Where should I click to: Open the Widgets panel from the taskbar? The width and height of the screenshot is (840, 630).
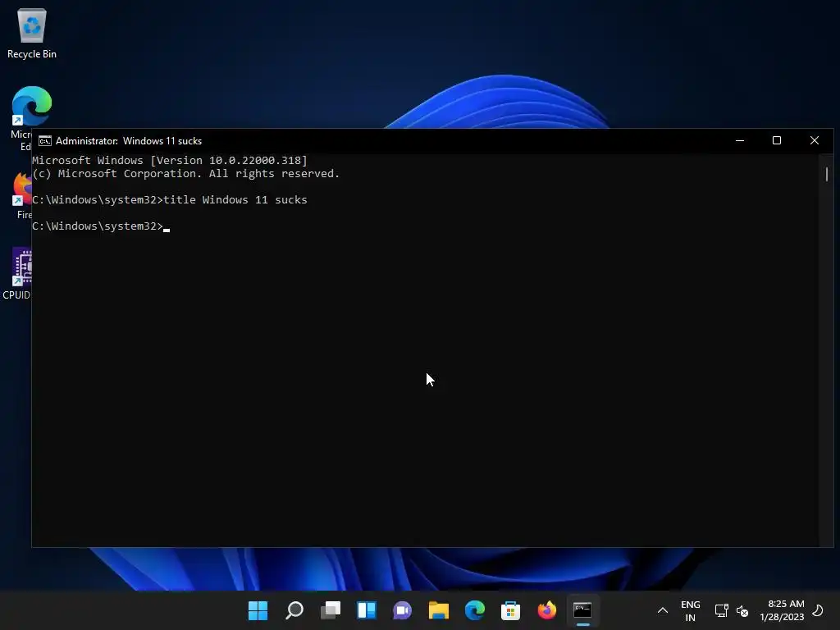tap(367, 610)
